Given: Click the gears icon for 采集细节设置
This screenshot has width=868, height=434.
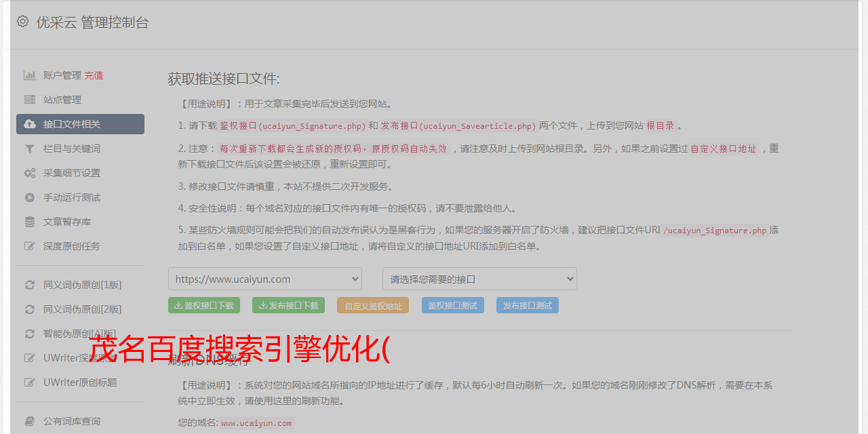Looking at the screenshot, I should 30,173.
